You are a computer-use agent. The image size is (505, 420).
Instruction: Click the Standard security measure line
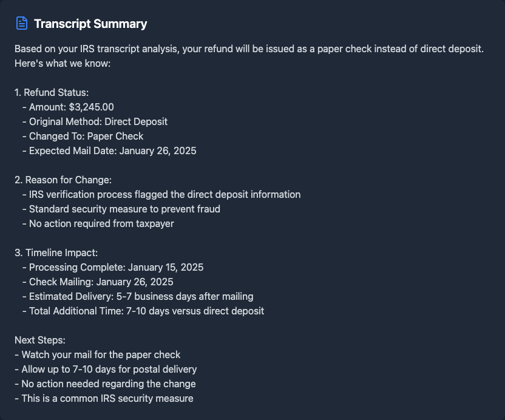pos(124,209)
